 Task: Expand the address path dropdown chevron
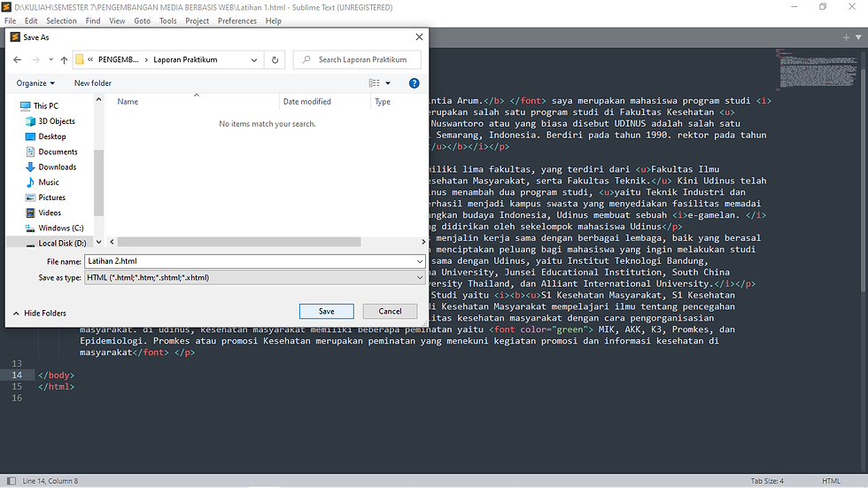tap(254, 59)
